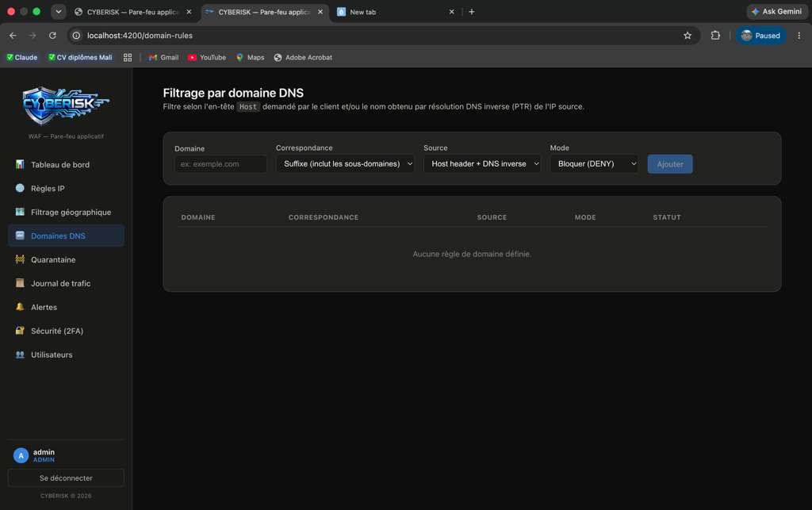Open the Tableau de bord dashboard icon
The image size is (812, 510).
click(20, 164)
